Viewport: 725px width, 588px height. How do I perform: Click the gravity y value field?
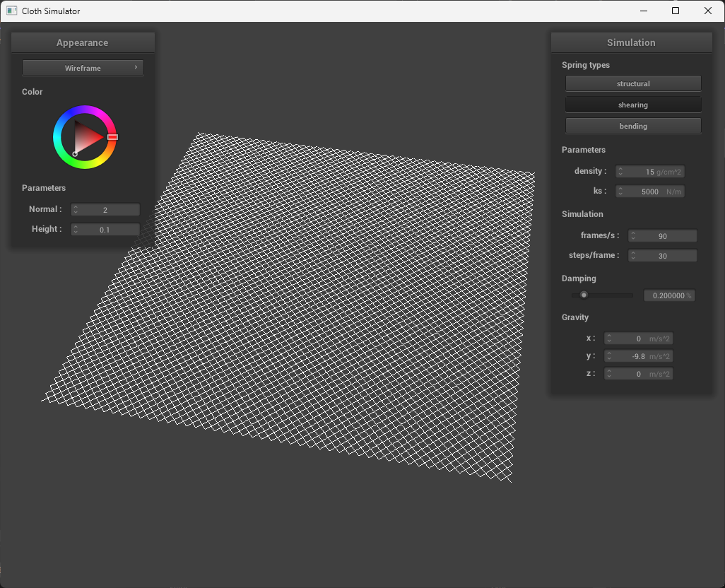coord(638,356)
